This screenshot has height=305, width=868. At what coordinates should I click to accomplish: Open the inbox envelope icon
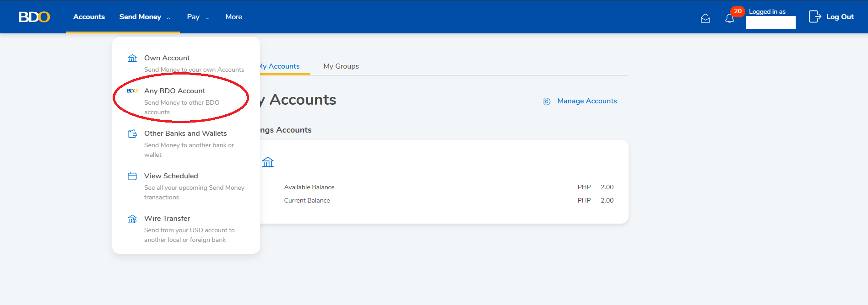(x=705, y=18)
